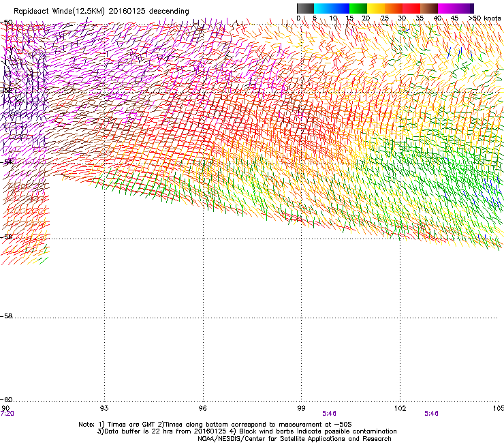Click the red 30-35 knots legend segment

(x=411, y=8)
